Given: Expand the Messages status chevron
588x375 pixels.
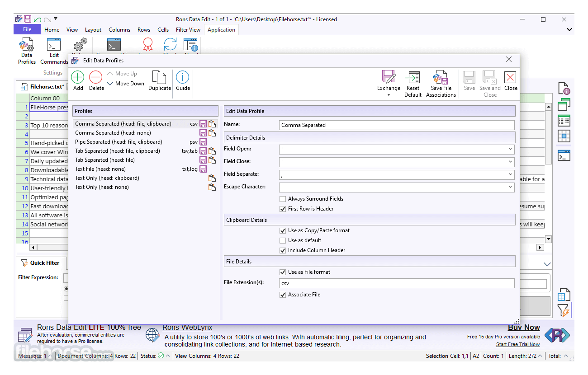Looking at the screenshot, I should pyautogui.click(x=50, y=356).
